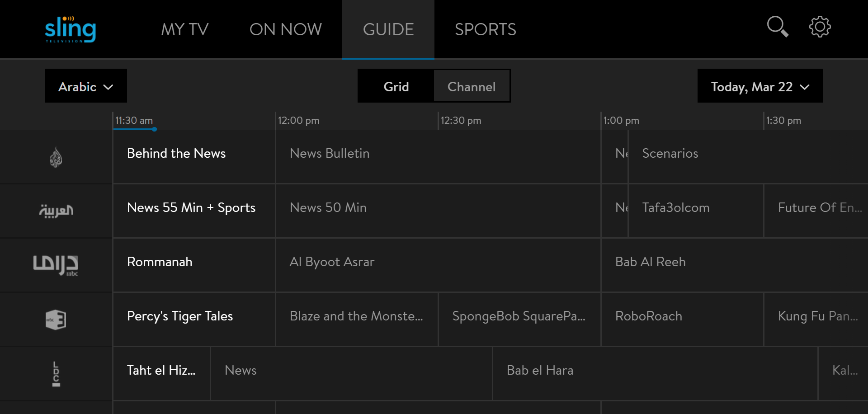This screenshot has height=414, width=868.
Task: Select Bab Al Reeh program
Action: [x=735, y=265]
